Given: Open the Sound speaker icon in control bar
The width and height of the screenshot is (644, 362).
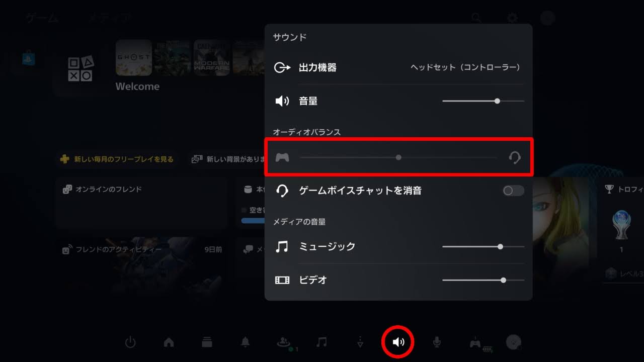Looking at the screenshot, I should coord(398,342).
